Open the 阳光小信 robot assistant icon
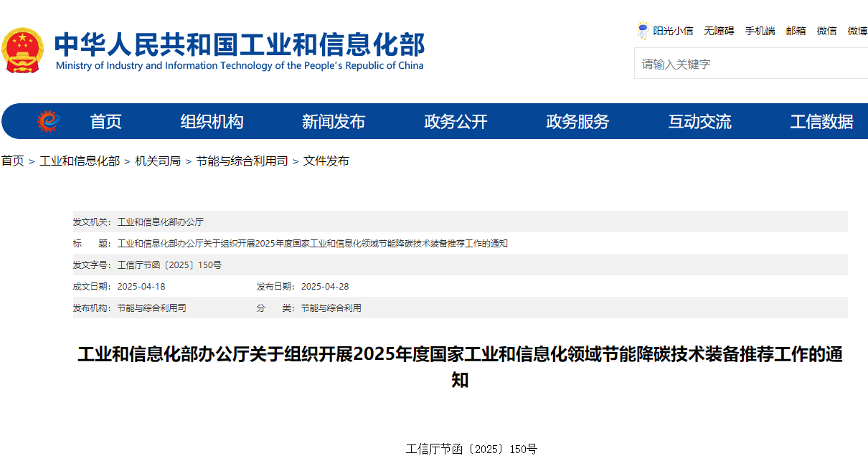 tap(643, 30)
